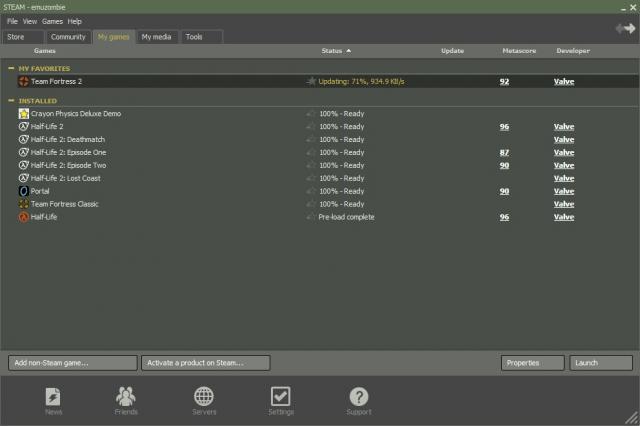This screenshot has height=426, width=640.
Task: Open Valve link for Team Fortress Classic
Action: (x=564, y=204)
